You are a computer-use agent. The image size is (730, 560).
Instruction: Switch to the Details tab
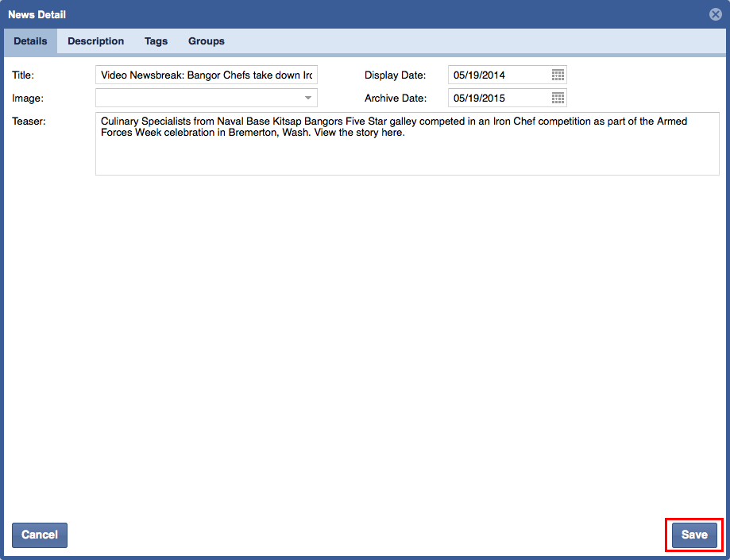pos(30,41)
